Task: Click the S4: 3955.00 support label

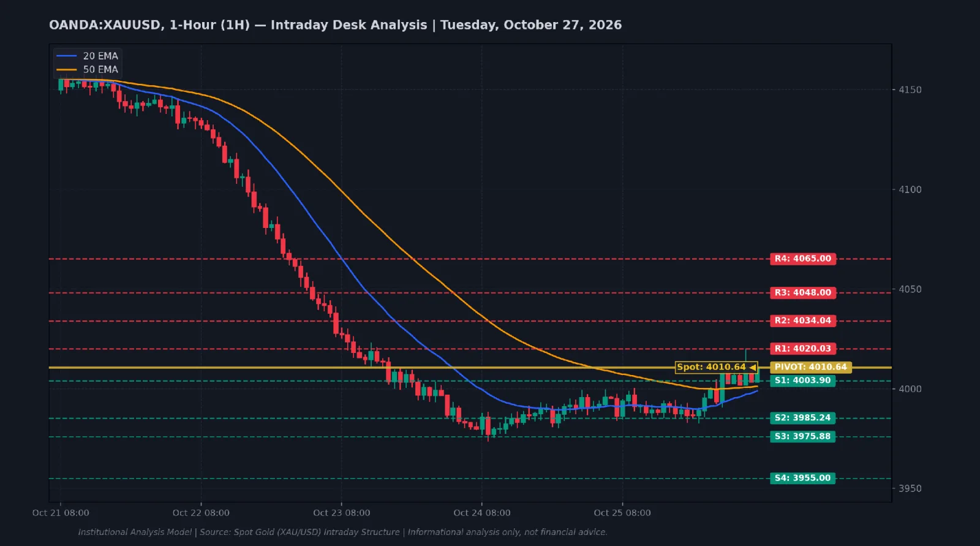Action: tap(802, 478)
